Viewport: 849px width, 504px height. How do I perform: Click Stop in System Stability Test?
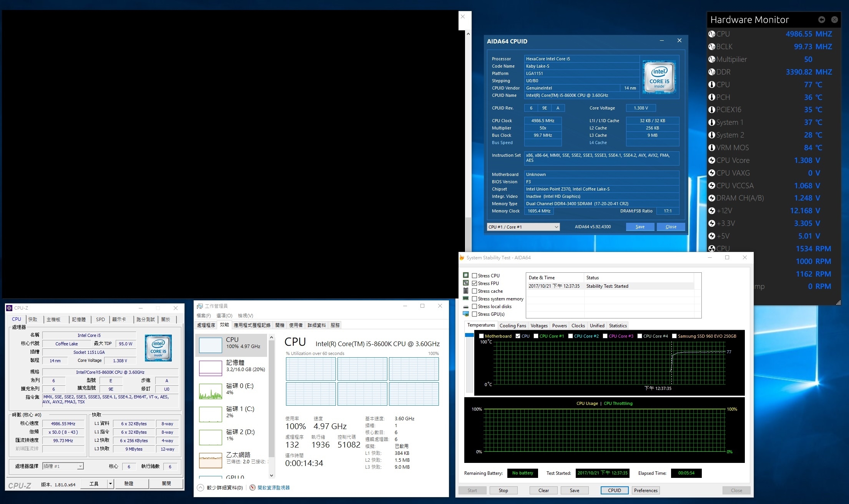[503, 490]
